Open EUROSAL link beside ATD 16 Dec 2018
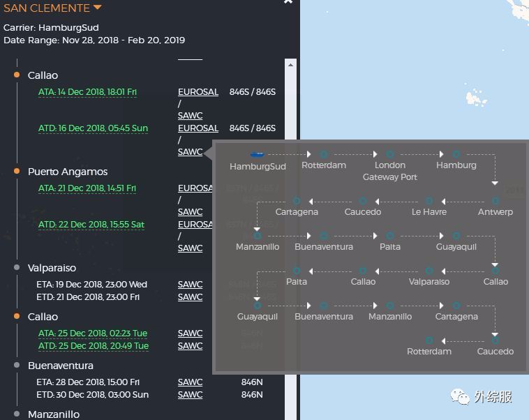The height and width of the screenshot is (420, 529). pyautogui.click(x=198, y=128)
